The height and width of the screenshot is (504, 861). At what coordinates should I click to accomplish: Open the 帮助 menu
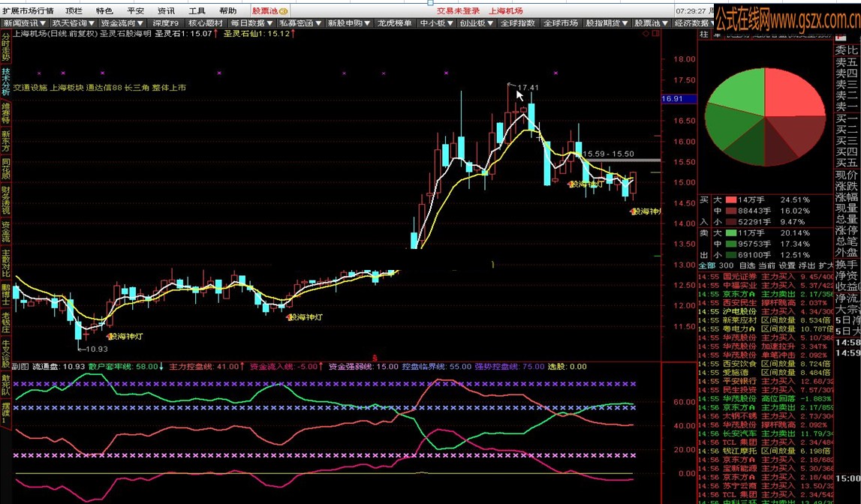click(x=227, y=11)
